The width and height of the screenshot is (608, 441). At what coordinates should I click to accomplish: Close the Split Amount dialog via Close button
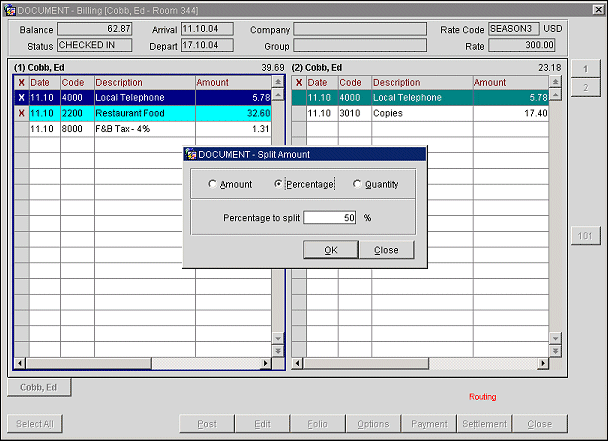click(x=385, y=250)
